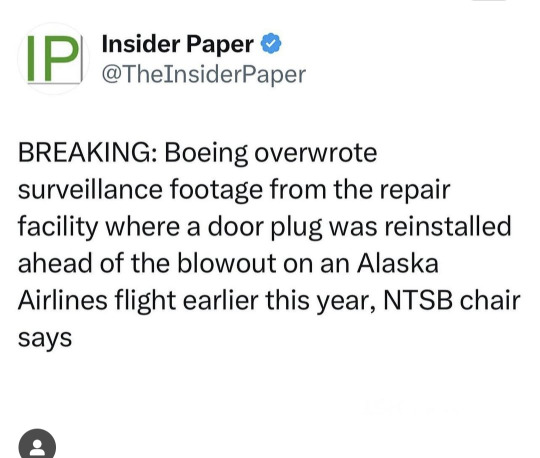
Task: Open the Insider Paper display name
Action: tap(178, 44)
